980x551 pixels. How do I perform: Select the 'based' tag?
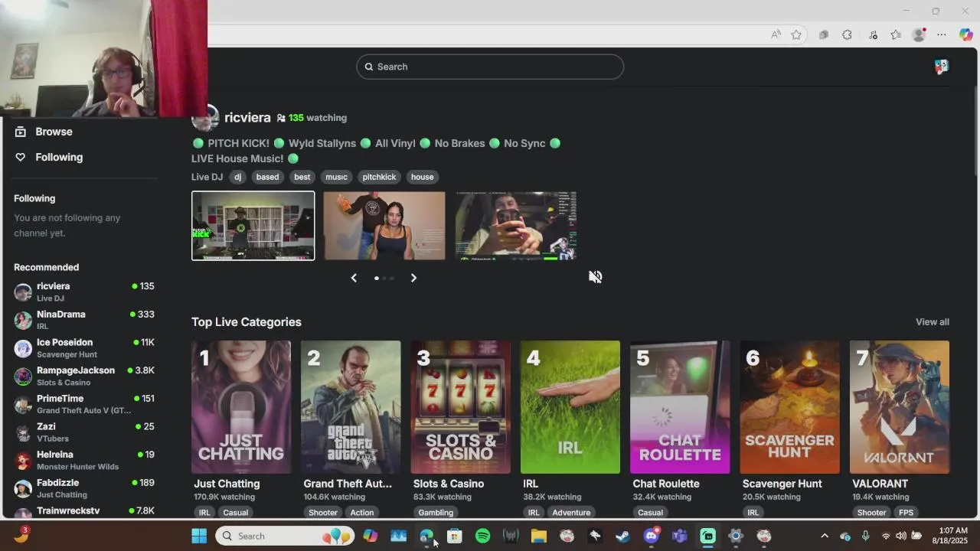[267, 177]
